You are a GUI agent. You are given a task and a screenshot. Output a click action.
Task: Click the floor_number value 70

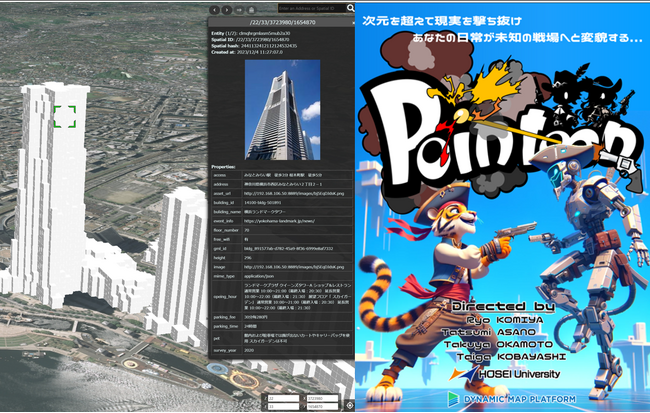[246, 230]
